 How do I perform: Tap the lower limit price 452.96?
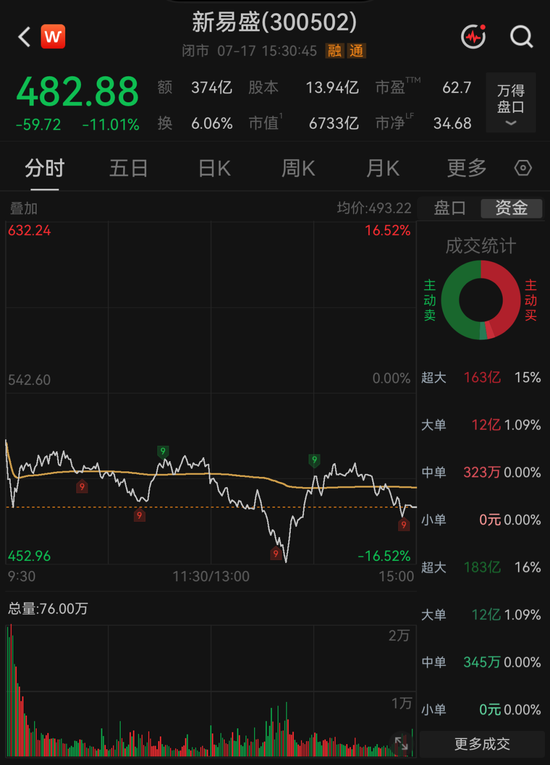coord(29,556)
